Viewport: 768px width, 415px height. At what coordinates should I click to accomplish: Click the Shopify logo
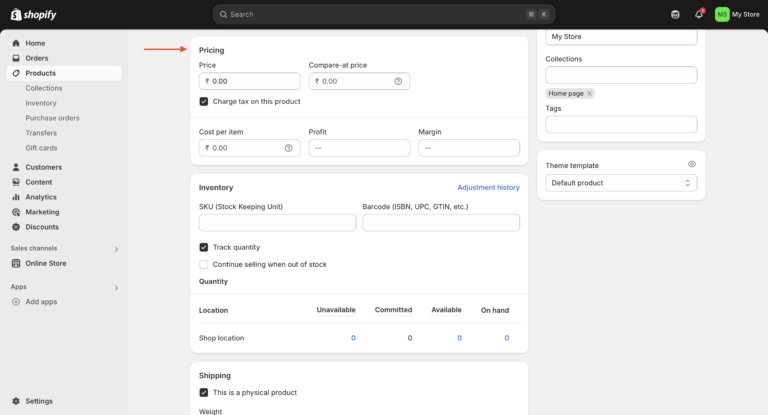tap(33, 14)
